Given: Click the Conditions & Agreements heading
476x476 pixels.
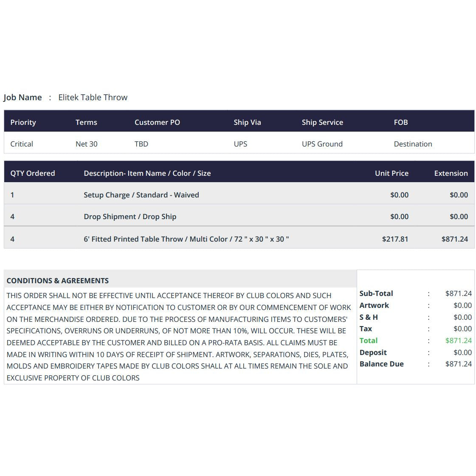Looking at the screenshot, I should click(x=58, y=281).
